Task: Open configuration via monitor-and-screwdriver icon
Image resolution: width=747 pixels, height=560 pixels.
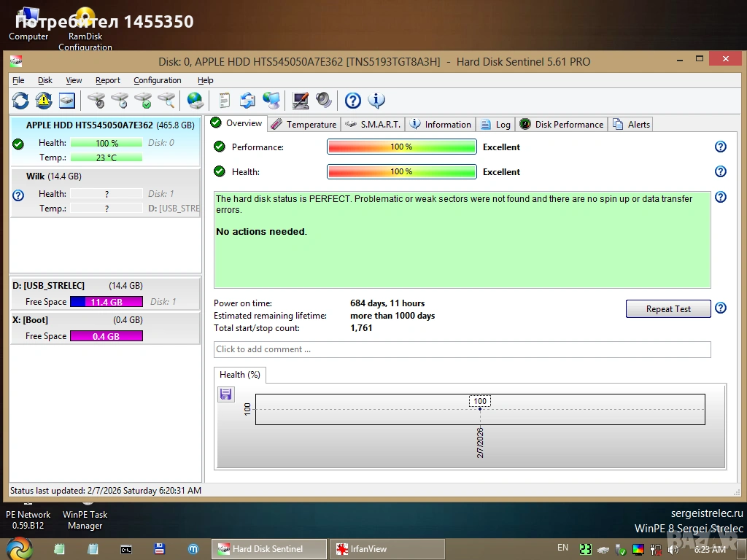Action: click(300, 101)
